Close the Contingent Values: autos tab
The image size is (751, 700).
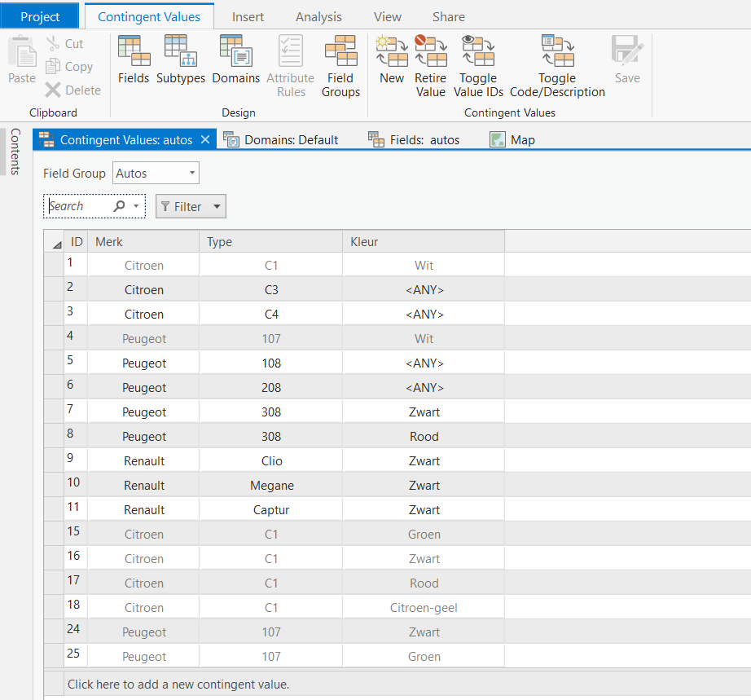pyautogui.click(x=205, y=139)
